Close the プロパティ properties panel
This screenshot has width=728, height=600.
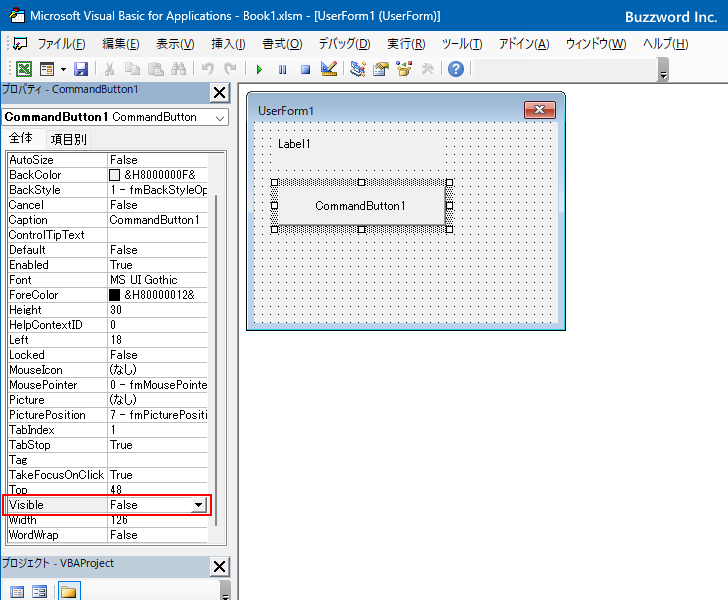coord(220,93)
